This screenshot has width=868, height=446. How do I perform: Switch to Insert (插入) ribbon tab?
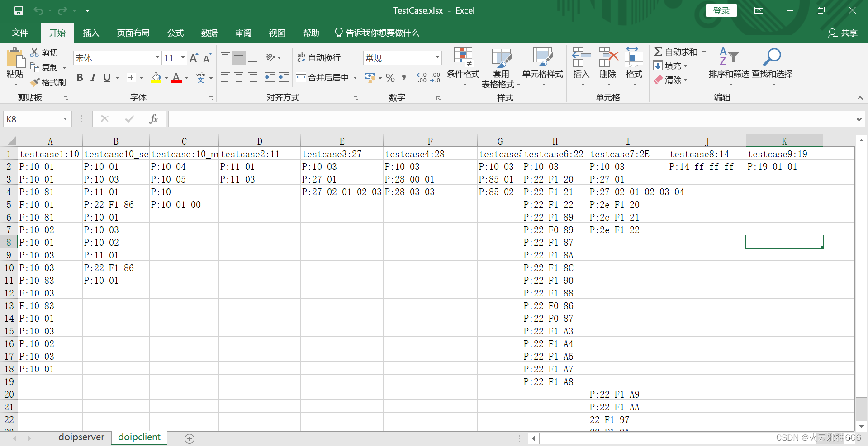coord(91,33)
